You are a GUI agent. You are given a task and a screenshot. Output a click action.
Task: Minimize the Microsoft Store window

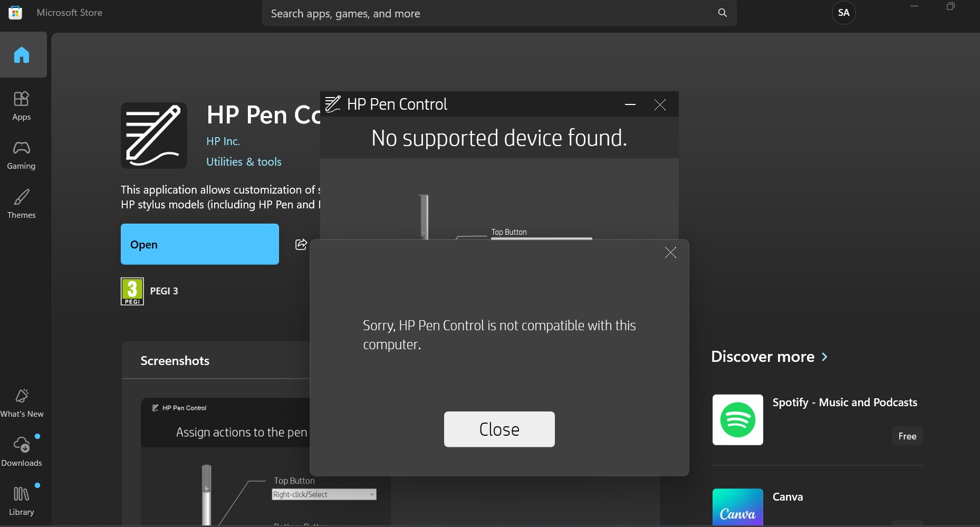pos(915,7)
